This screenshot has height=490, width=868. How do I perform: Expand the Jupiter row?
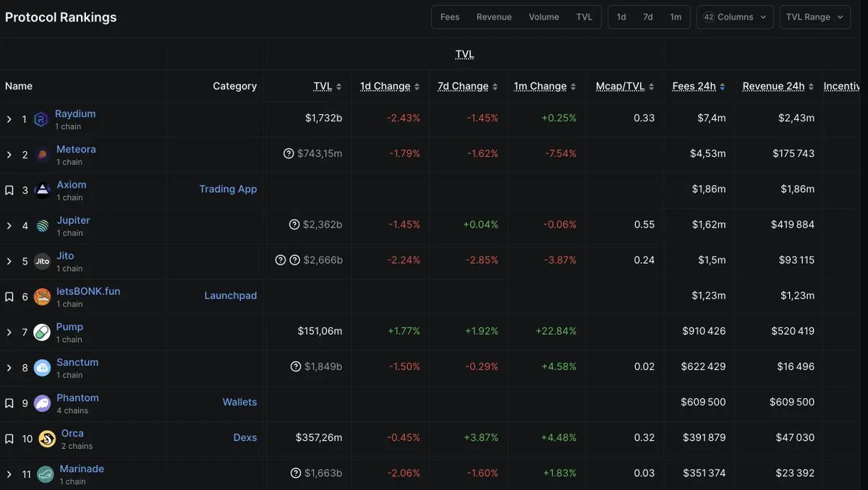(x=9, y=225)
